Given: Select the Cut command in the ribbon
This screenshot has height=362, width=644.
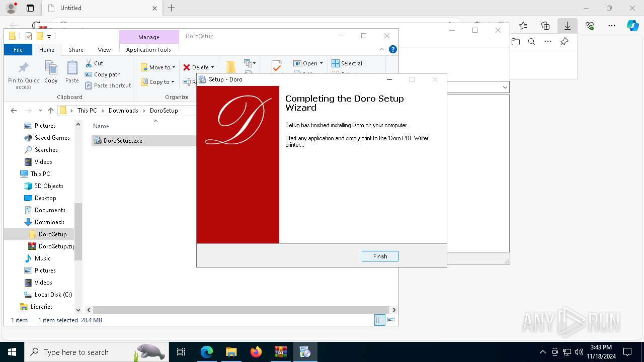Looking at the screenshot, I should click(x=94, y=63).
